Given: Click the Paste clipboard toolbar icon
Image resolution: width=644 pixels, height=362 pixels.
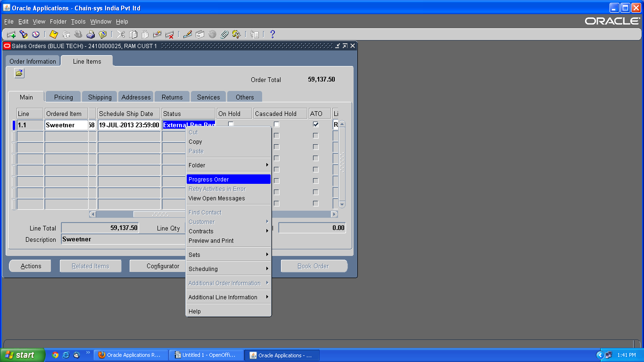Looking at the screenshot, I should (145, 34).
